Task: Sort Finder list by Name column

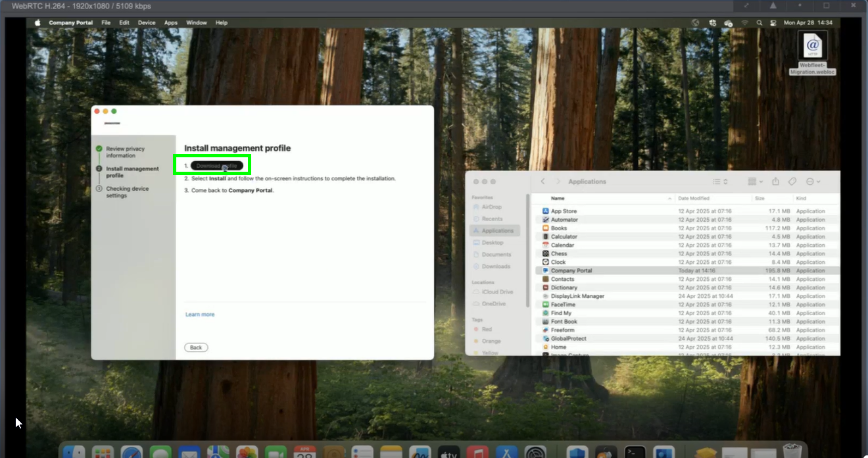Action: tap(558, 198)
